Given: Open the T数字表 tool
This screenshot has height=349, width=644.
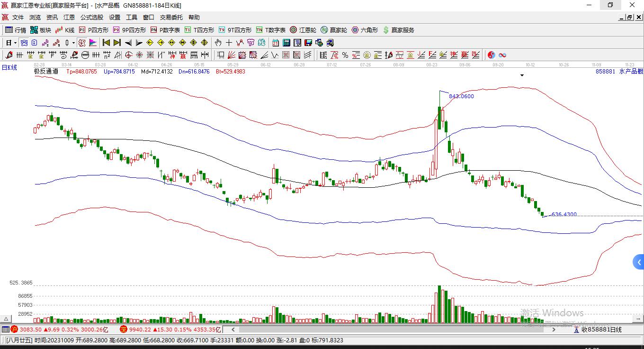Looking at the screenshot, I should (x=271, y=30).
